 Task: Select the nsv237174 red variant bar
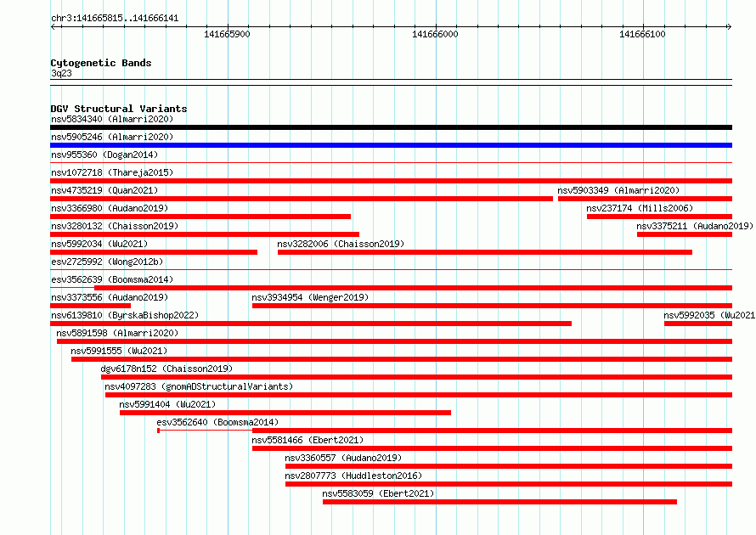[659, 217]
